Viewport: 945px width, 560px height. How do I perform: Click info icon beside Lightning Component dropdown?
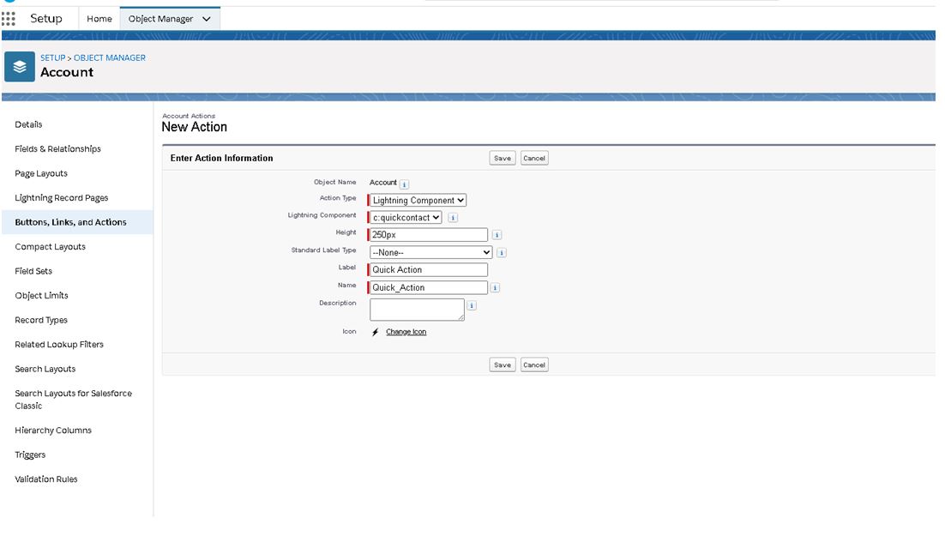[454, 218]
